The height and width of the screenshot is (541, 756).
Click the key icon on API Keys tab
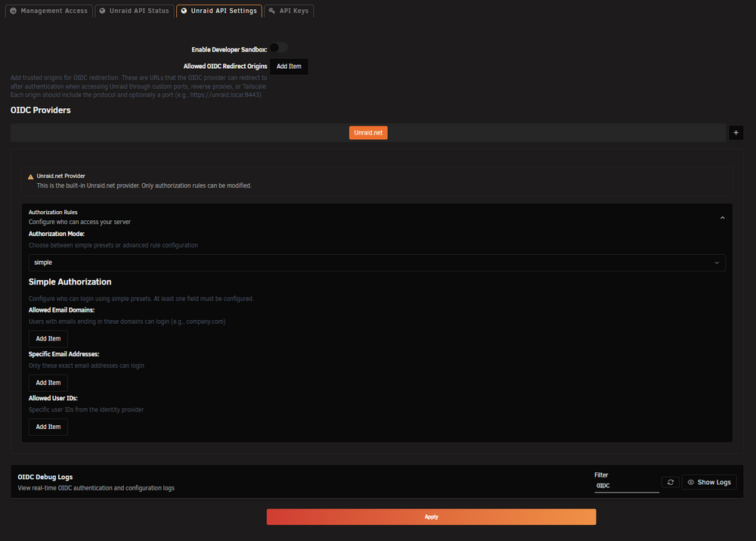tap(272, 11)
